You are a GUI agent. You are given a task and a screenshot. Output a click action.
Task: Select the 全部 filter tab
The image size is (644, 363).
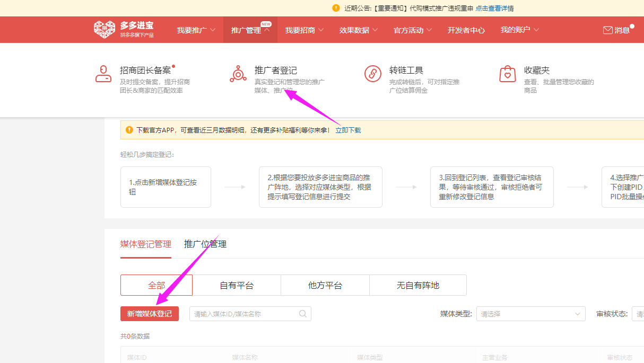pos(156,285)
